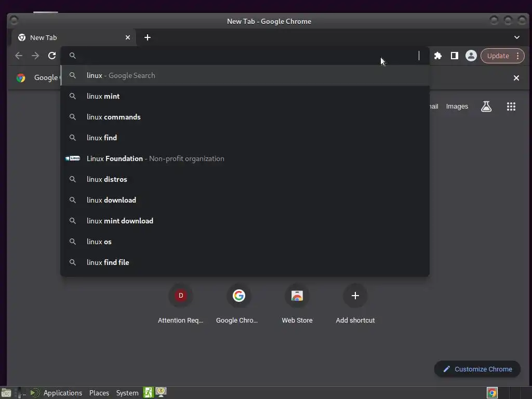Screen dimensions: 532x399
Task: Expand the tab search chevron
Action: [x=517, y=37]
